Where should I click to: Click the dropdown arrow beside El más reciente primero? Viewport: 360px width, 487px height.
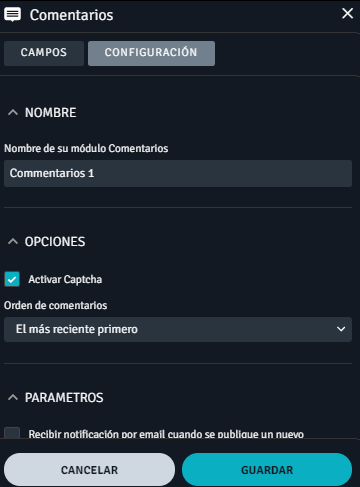(341, 329)
